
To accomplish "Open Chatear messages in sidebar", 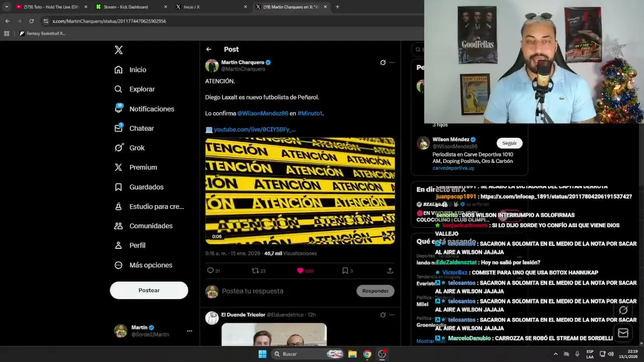I will 134,128.
